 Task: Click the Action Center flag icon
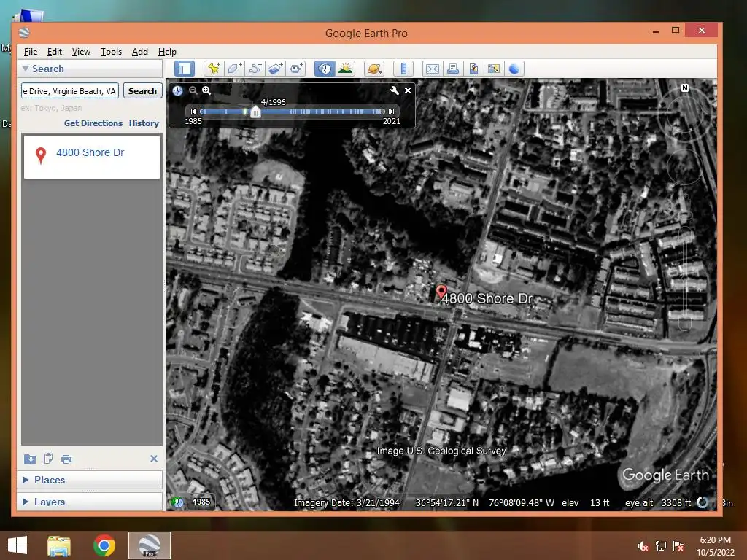678,546
